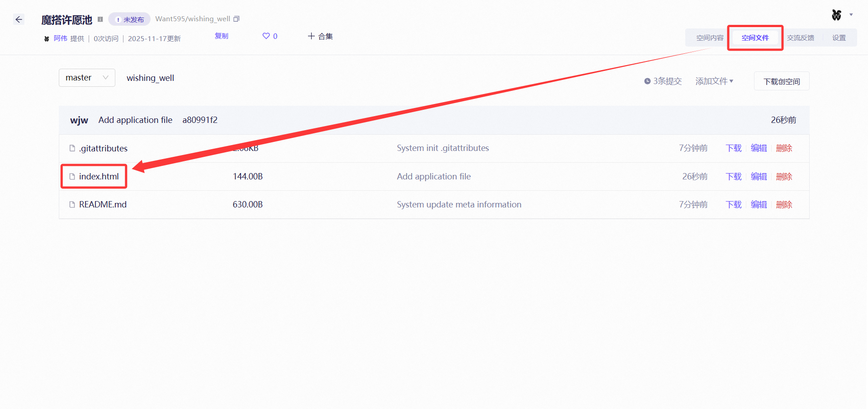868x409 pixels.
Task: Click the file icon beside .gitattributes
Action: click(x=72, y=148)
